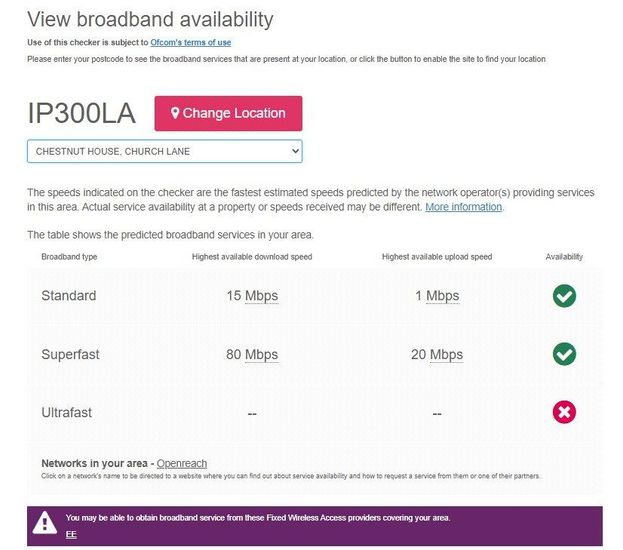Click the EE wireless provider link

click(x=71, y=534)
